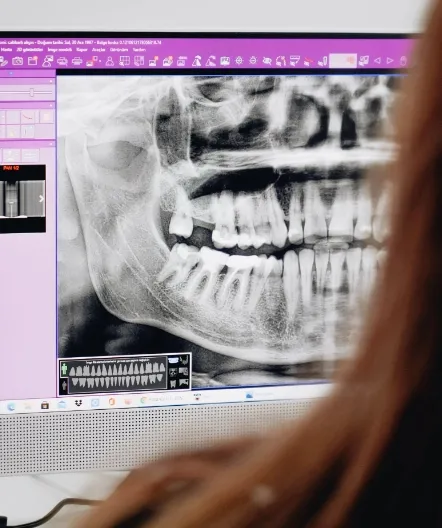Screen dimensions: 442x528
Task: Click the next arrow on PAN thumbnail
Action: pyautogui.click(x=41, y=199)
